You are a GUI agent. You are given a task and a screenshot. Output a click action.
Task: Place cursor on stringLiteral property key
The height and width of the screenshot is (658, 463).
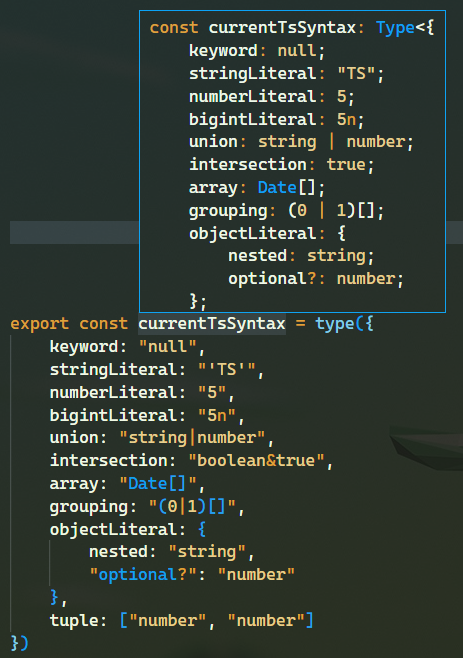(x=113, y=370)
